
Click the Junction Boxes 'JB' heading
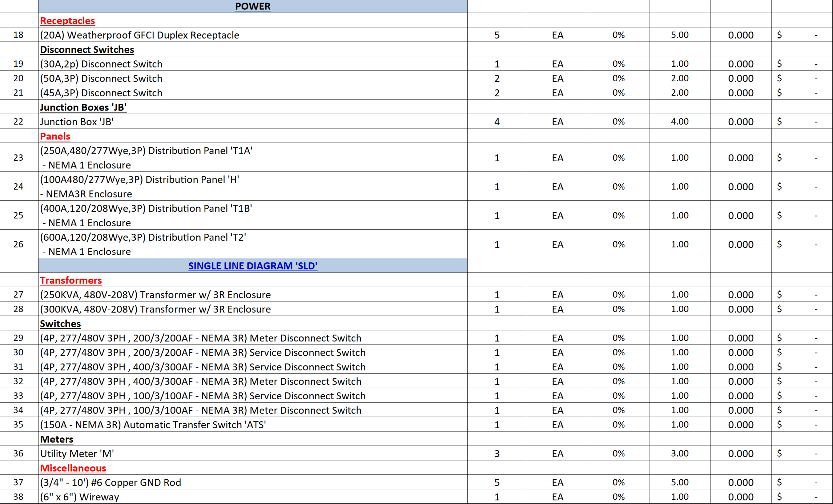pos(83,107)
